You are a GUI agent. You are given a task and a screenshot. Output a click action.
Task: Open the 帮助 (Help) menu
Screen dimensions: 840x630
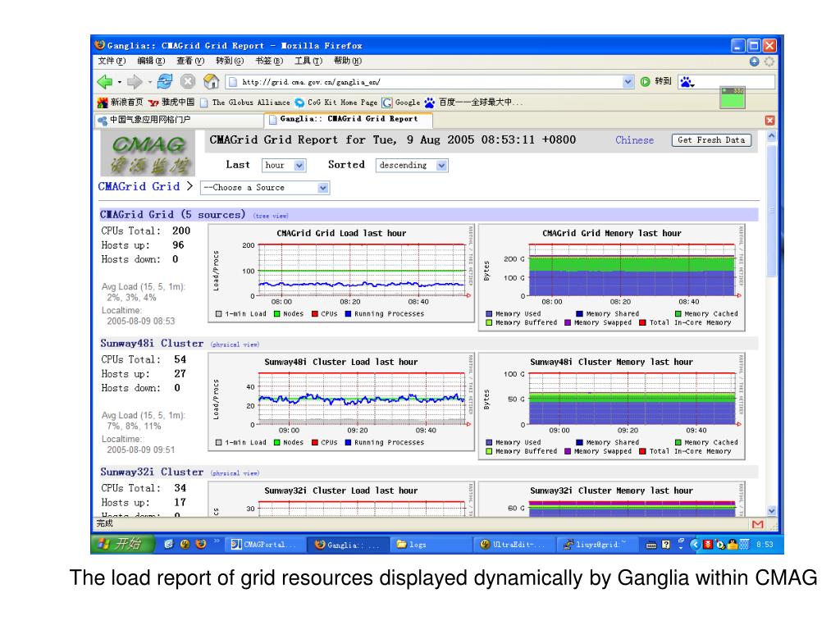[x=348, y=61]
